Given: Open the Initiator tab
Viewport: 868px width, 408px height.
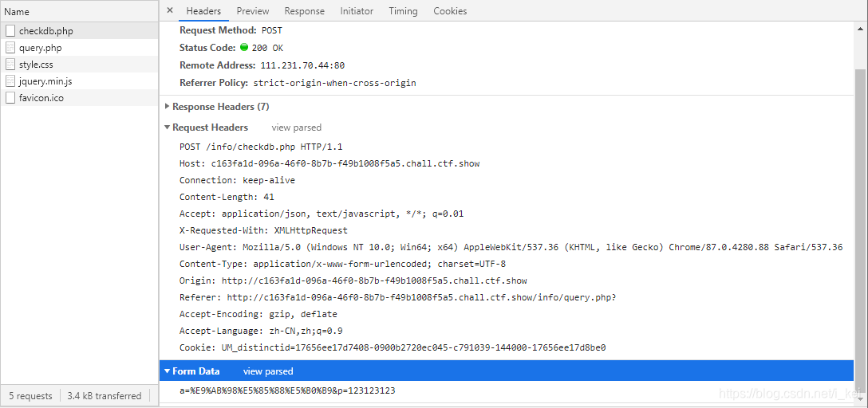Looking at the screenshot, I should [357, 11].
